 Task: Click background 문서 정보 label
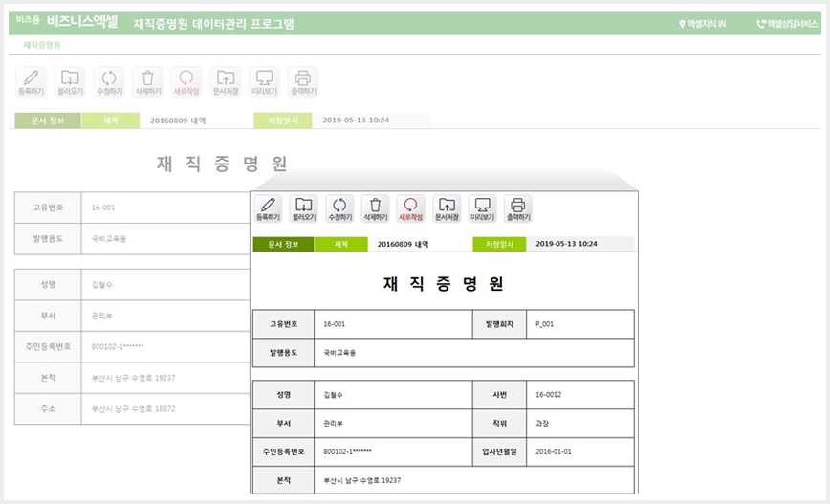[x=48, y=121]
